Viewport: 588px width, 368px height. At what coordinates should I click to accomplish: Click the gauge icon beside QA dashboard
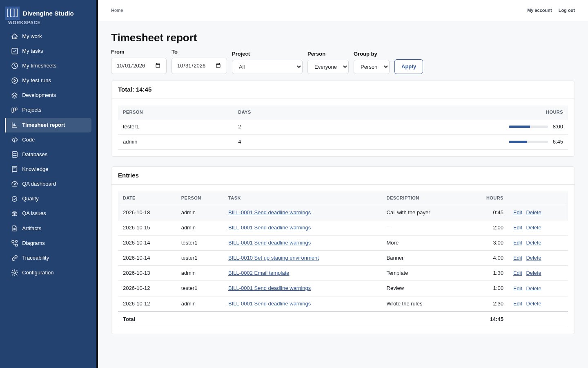point(15,184)
